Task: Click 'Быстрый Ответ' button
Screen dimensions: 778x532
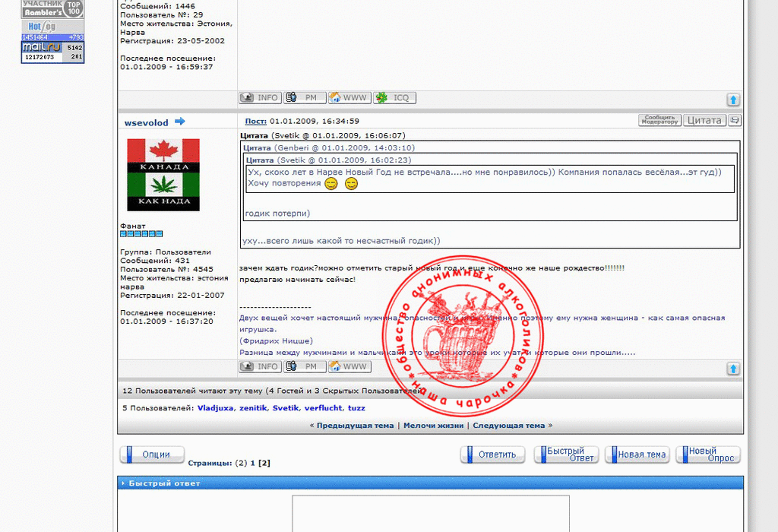Action: click(566, 454)
